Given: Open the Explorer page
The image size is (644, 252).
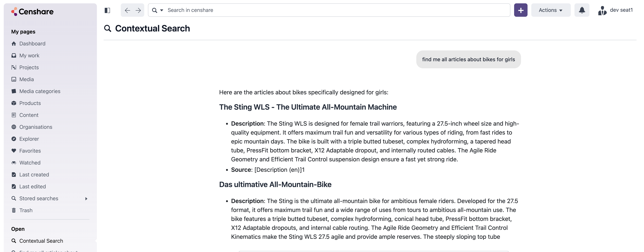Looking at the screenshot, I should pyautogui.click(x=29, y=139).
